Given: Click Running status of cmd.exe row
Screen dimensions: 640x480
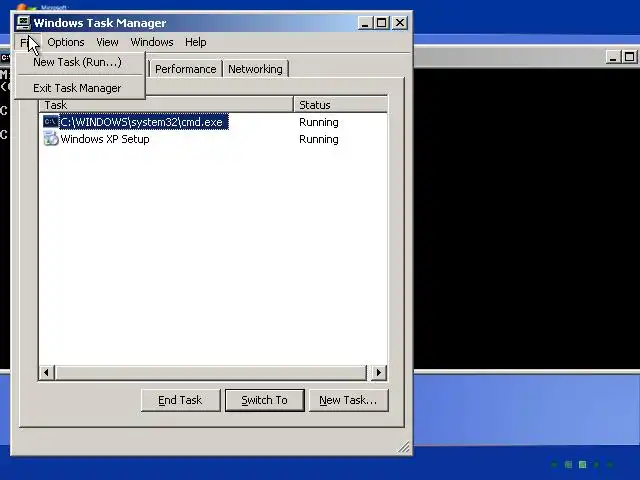Looking at the screenshot, I should point(319,122).
